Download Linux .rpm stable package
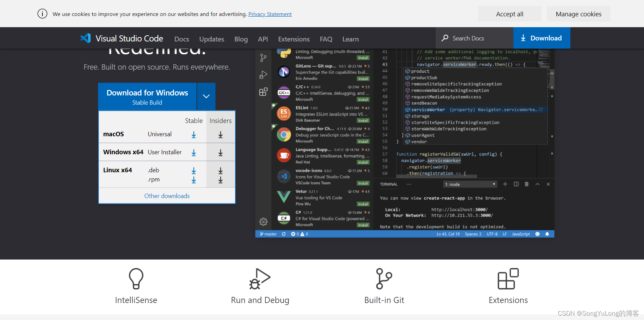Screen dimensions: 644x320 (194, 180)
